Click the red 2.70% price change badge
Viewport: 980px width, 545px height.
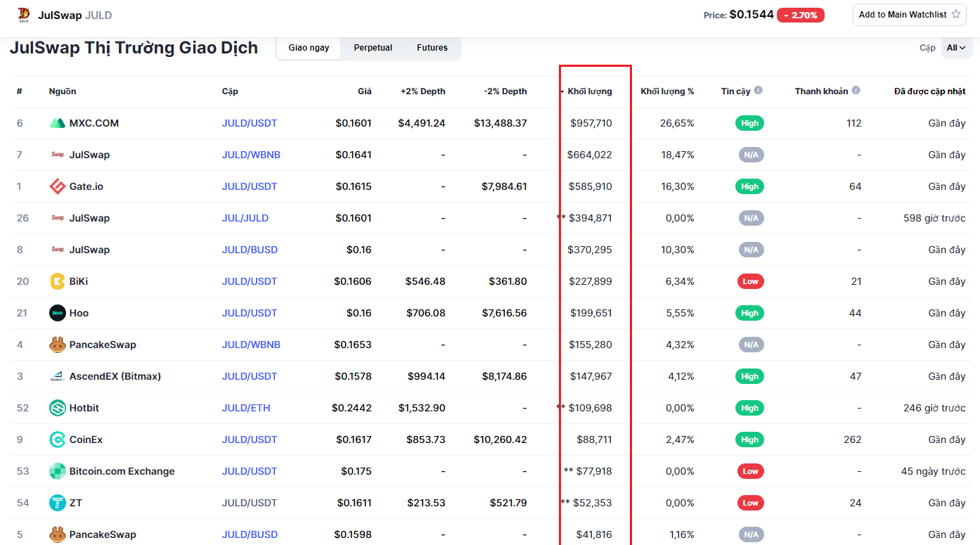[x=800, y=15]
